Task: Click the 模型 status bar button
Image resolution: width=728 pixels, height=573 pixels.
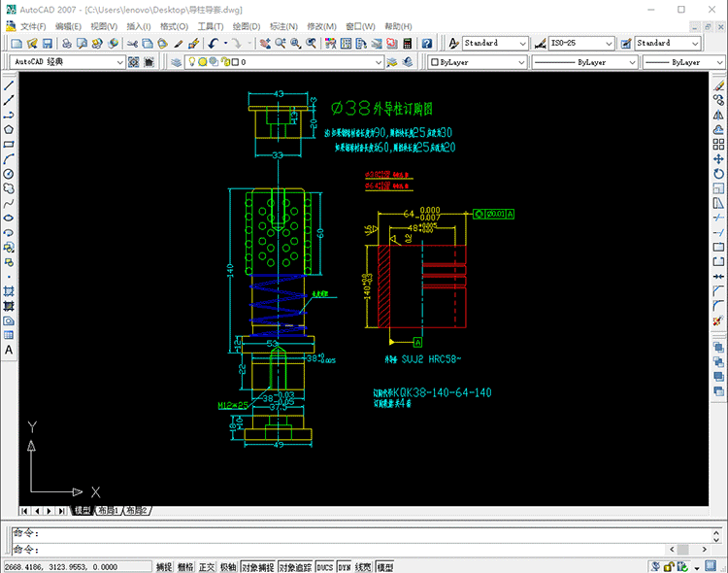Action: 385,567
